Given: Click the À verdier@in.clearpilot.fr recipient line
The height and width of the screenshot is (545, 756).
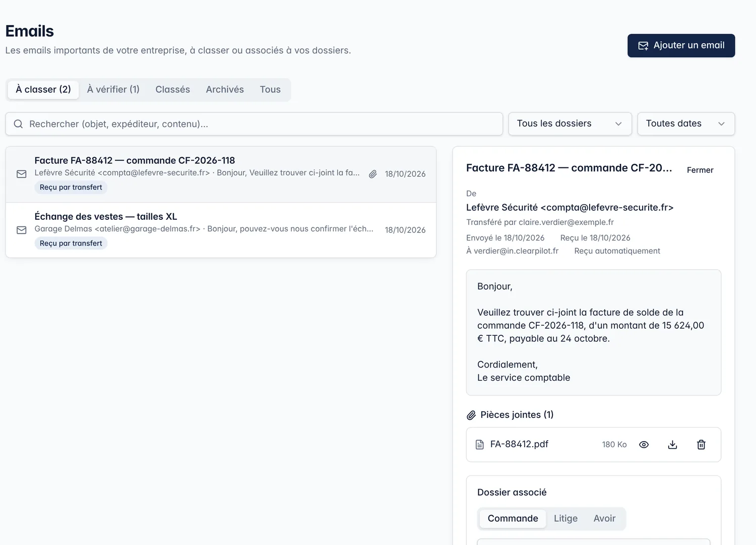Looking at the screenshot, I should pos(512,251).
